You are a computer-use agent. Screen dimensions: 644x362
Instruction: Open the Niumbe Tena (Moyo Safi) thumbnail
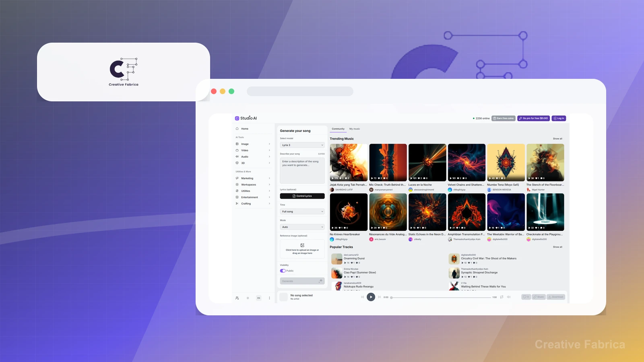pos(506,162)
